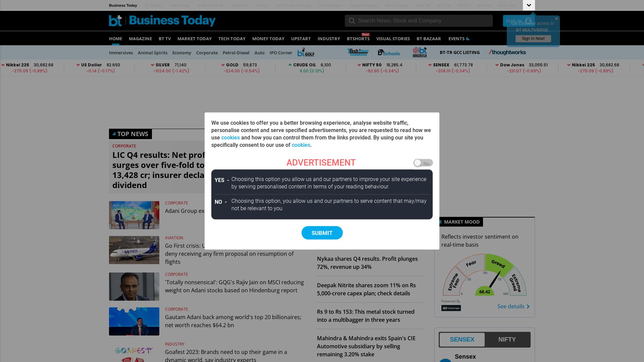Click the Tech Today Congress icon
The height and width of the screenshot is (362, 644).
357,52
